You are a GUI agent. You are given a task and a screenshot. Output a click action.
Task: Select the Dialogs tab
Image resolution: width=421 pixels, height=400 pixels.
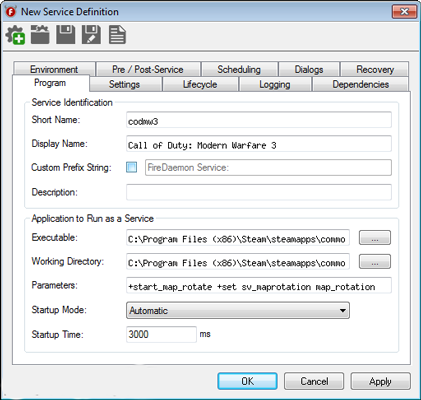(309, 69)
